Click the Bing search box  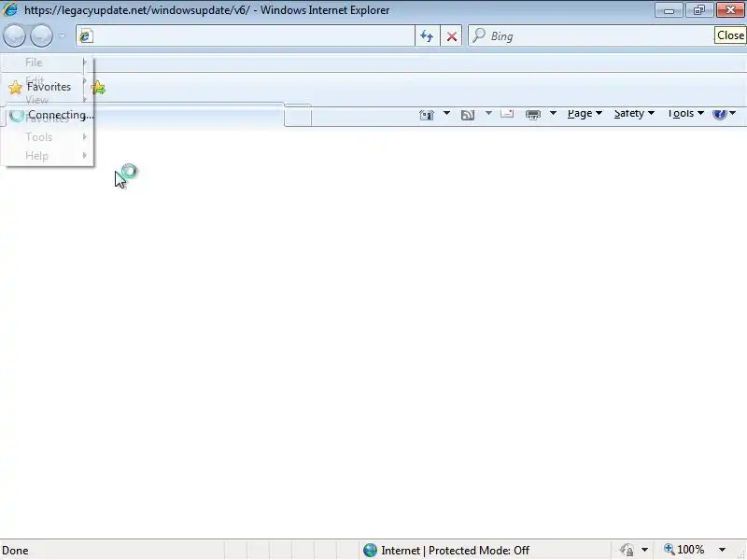(x=591, y=35)
